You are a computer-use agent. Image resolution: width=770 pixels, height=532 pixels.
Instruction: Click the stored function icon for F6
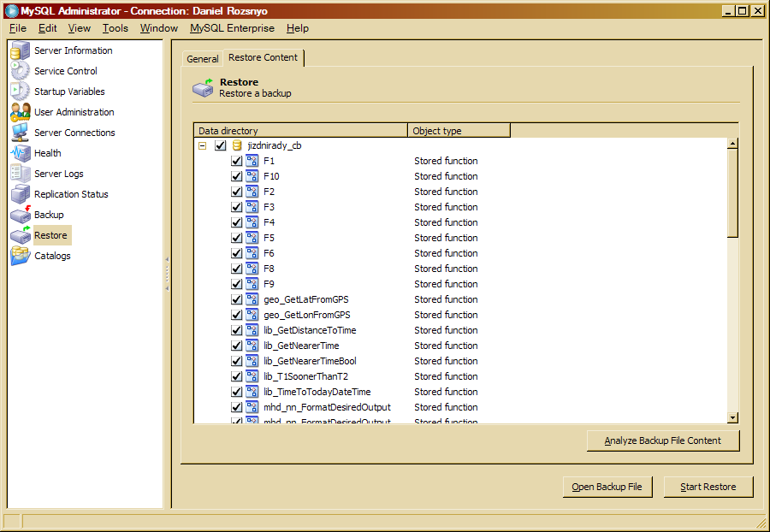point(252,253)
